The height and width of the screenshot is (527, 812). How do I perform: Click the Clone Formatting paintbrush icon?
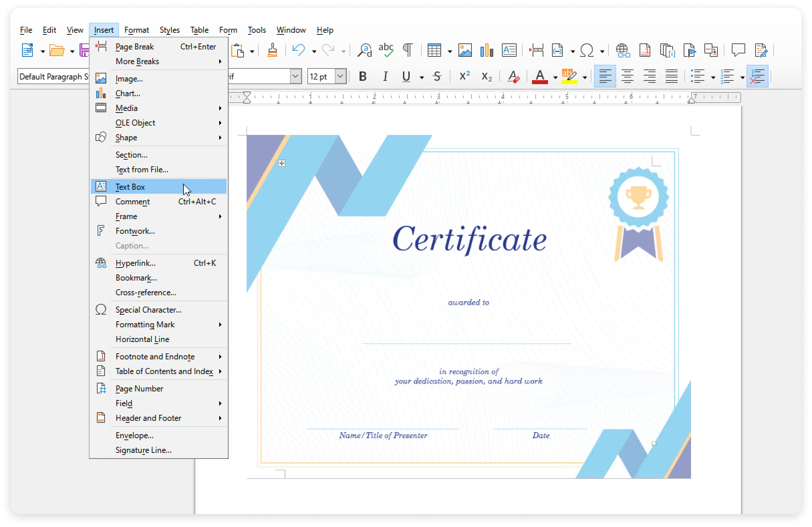272,51
